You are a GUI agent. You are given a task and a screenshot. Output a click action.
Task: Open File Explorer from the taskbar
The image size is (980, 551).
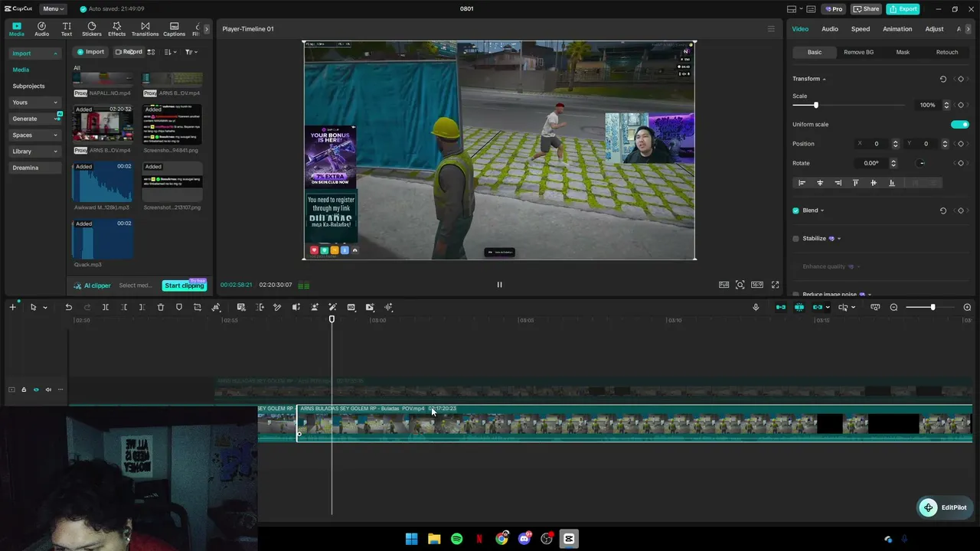[434, 539]
